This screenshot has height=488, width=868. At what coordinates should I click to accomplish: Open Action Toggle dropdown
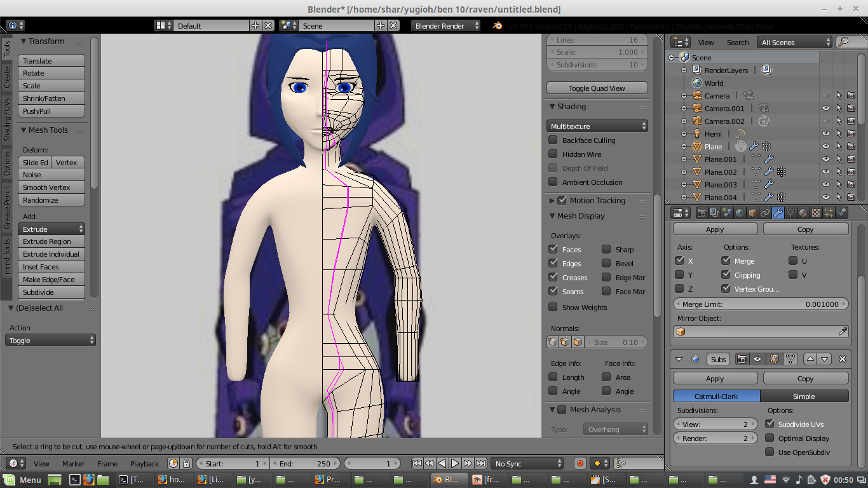tap(51, 341)
